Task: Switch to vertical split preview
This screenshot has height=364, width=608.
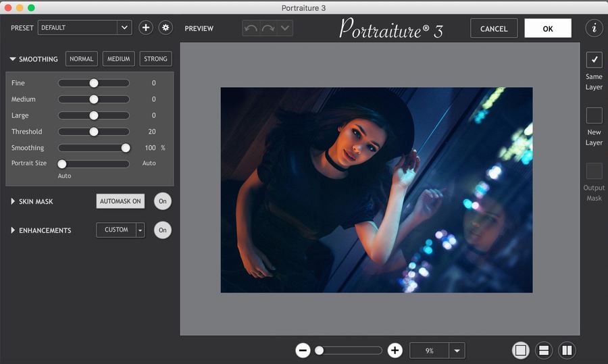Action: [x=567, y=350]
